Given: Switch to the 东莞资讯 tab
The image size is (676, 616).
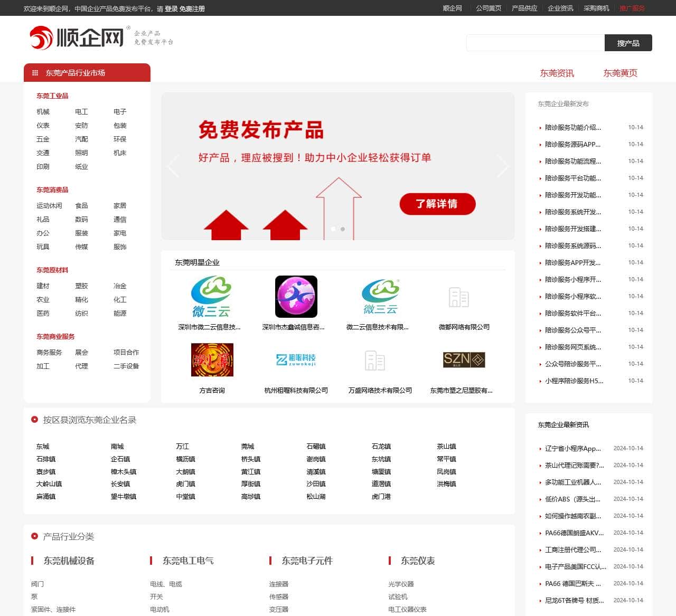Looking at the screenshot, I should tap(557, 73).
